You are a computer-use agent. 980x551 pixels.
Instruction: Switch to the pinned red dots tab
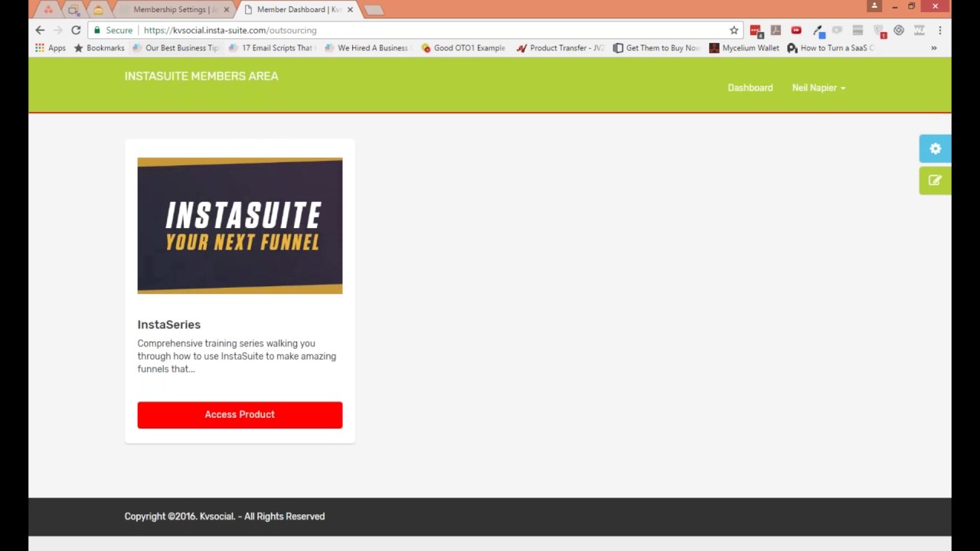pos(48,9)
